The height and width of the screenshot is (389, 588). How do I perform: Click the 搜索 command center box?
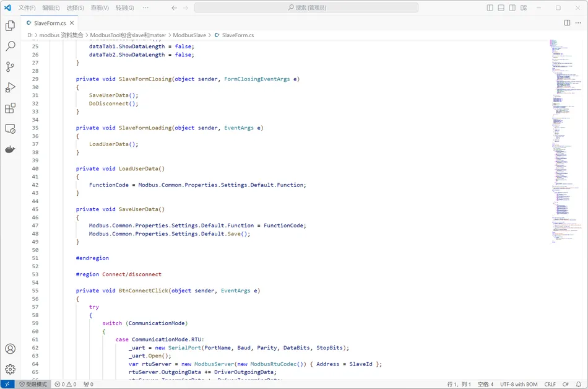(x=306, y=7)
